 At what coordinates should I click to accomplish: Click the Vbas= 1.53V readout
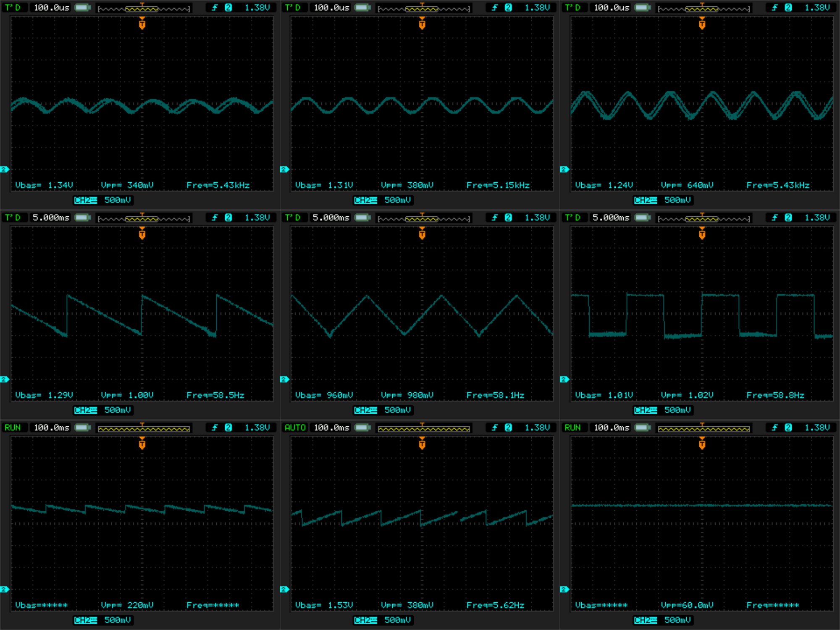[324, 605]
